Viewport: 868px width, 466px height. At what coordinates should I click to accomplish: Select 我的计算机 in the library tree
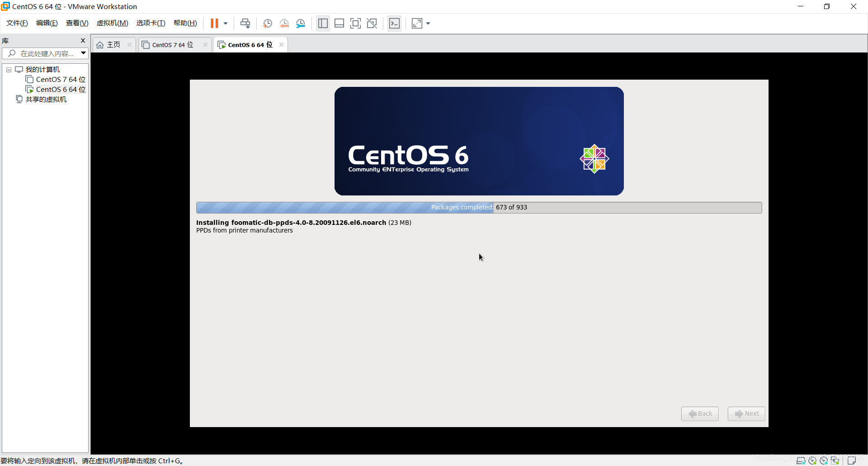pos(42,69)
